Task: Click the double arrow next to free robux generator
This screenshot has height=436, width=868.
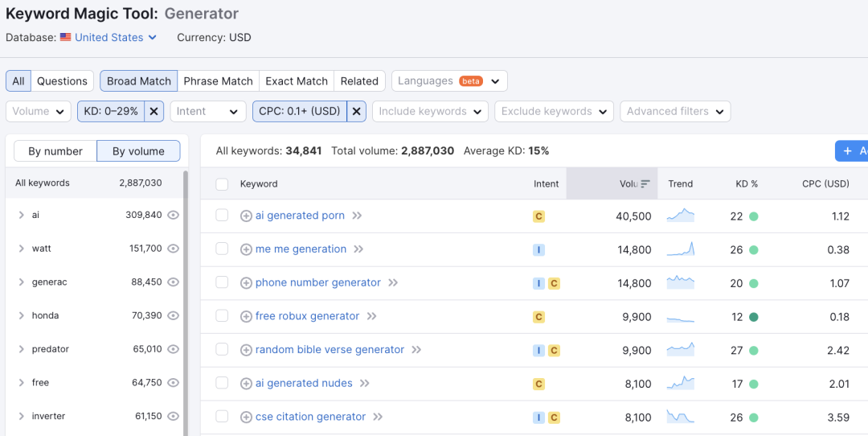Action: click(372, 316)
